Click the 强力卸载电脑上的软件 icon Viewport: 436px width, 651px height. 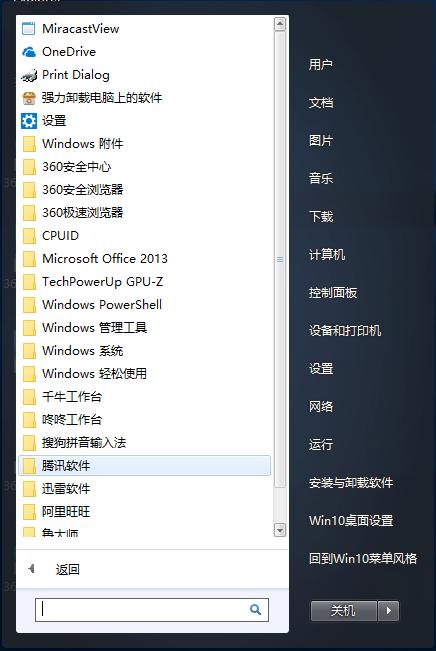[x=29, y=98]
